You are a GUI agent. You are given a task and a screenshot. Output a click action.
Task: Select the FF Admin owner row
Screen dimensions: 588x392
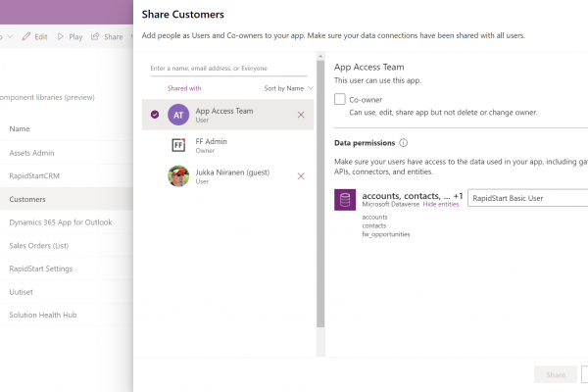coord(227,146)
